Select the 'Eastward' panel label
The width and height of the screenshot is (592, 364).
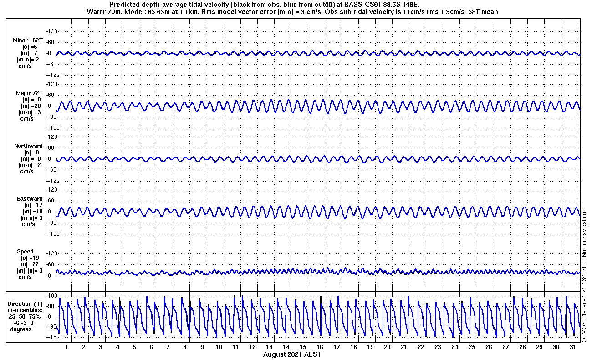pos(30,199)
